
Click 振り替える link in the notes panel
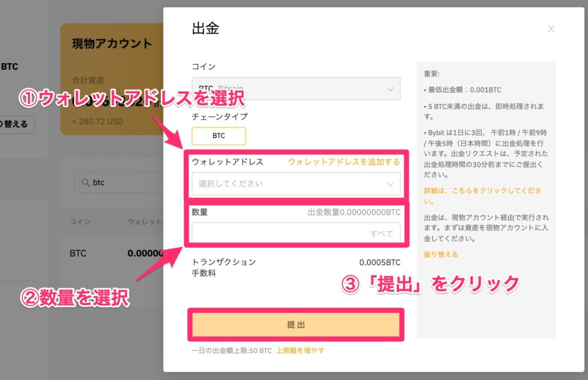pyautogui.click(x=440, y=254)
